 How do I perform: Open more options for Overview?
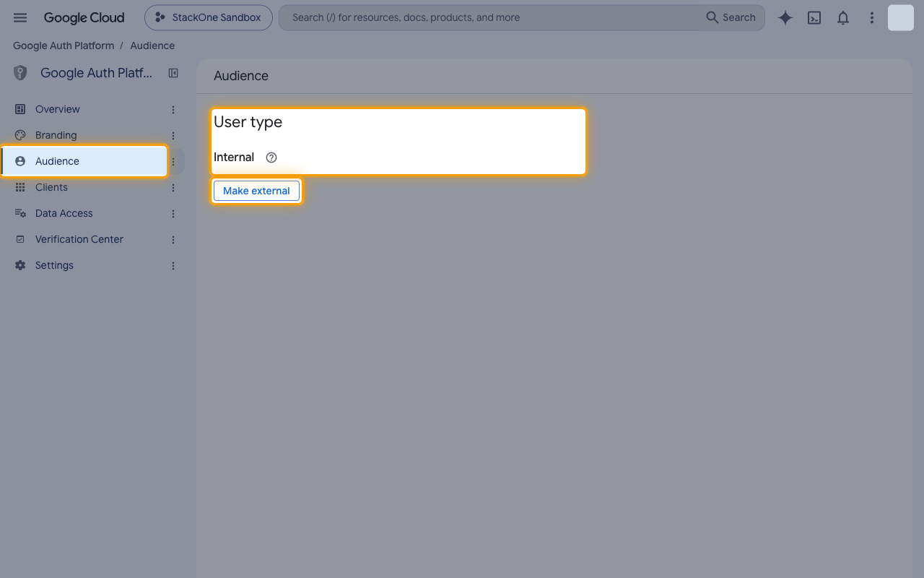click(x=173, y=110)
